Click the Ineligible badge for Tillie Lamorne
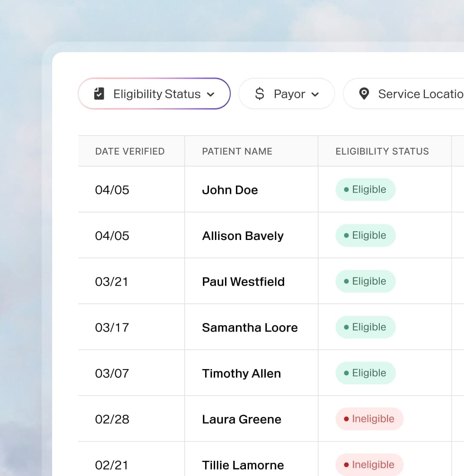The image size is (464, 476). click(369, 465)
